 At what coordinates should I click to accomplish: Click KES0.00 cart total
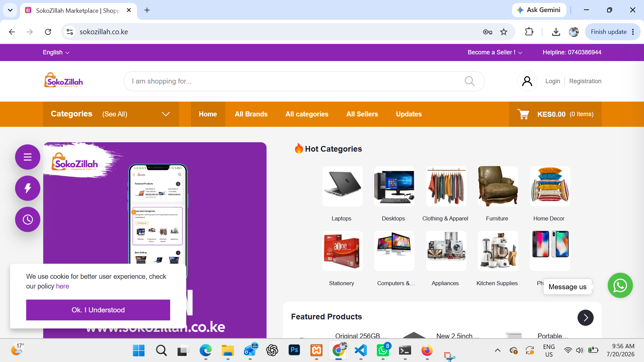pos(551,114)
